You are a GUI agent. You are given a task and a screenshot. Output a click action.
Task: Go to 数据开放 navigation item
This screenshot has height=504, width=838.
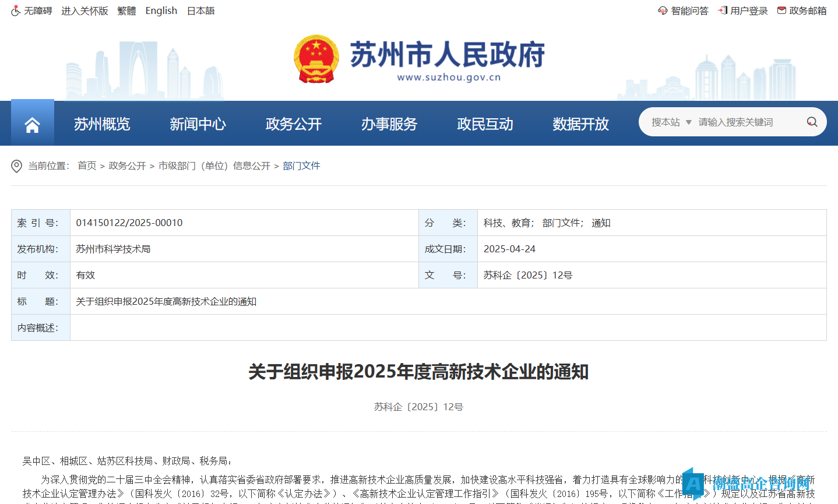pyautogui.click(x=580, y=124)
